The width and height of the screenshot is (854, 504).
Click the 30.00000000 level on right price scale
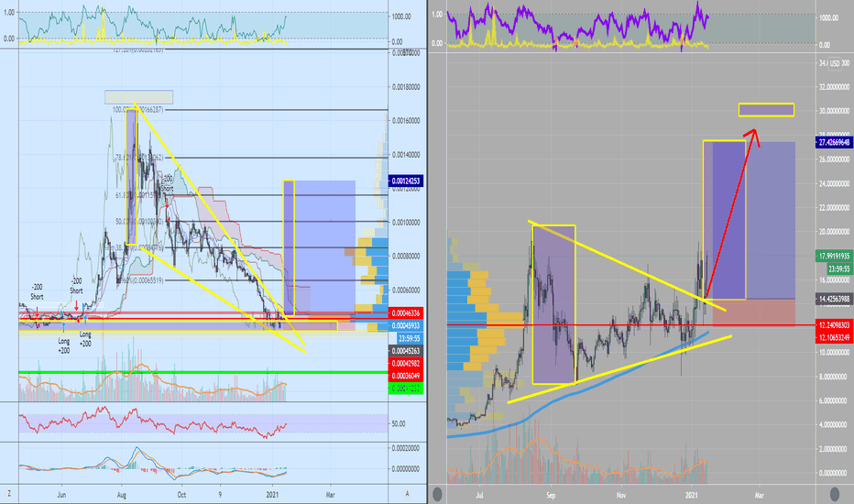pos(835,111)
